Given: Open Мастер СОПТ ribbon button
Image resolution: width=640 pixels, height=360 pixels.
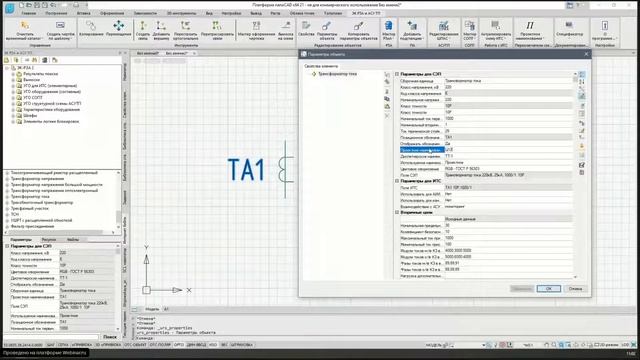Looking at the screenshot, I should point(470,30).
